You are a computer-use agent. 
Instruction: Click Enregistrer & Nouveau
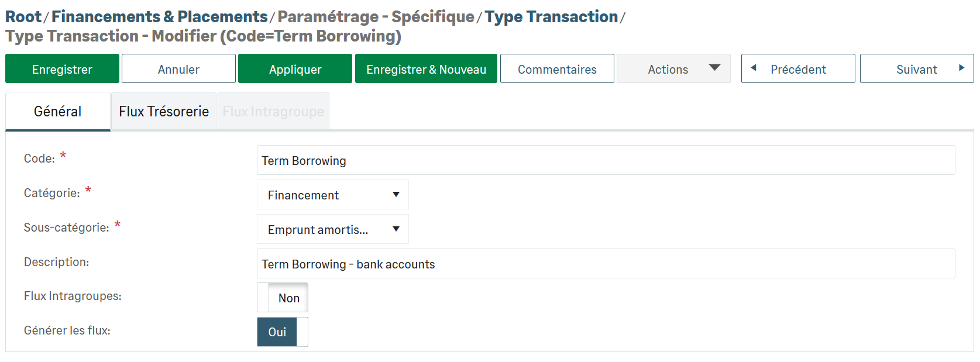click(x=426, y=69)
